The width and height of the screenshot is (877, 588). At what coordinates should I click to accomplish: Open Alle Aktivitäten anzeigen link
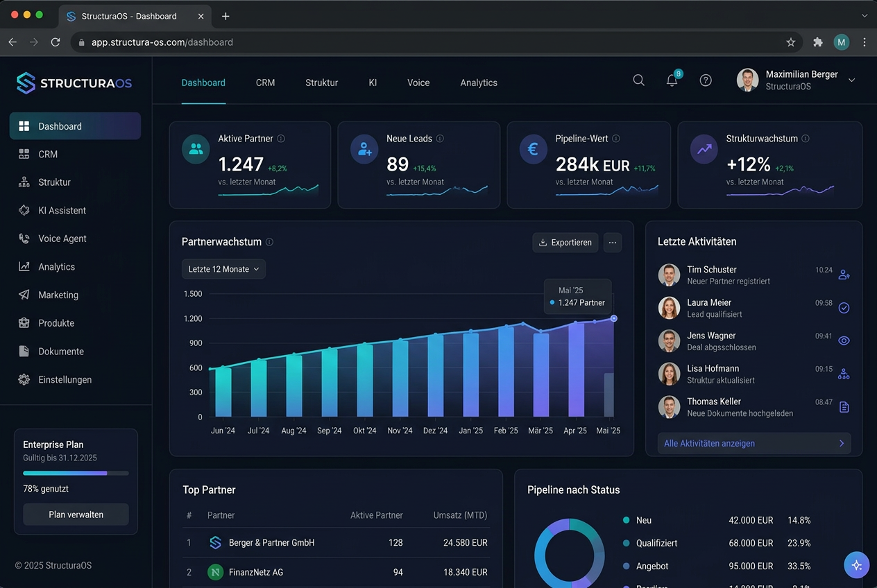(x=754, y=443)
